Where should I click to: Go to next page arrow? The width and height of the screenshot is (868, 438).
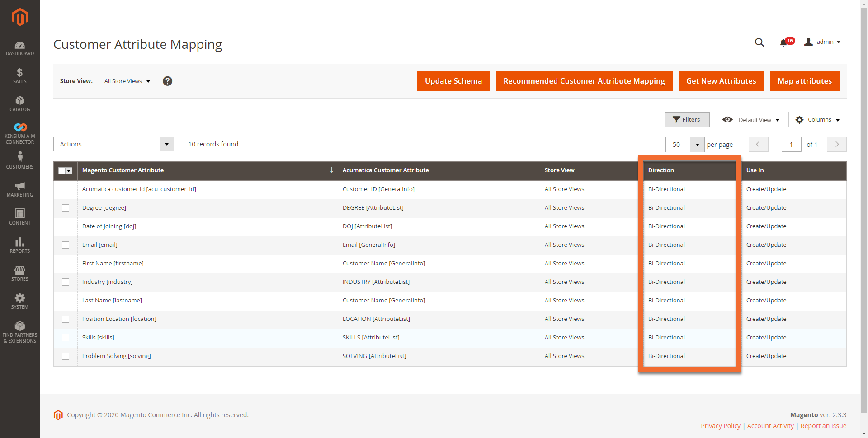tap(836, 144)
